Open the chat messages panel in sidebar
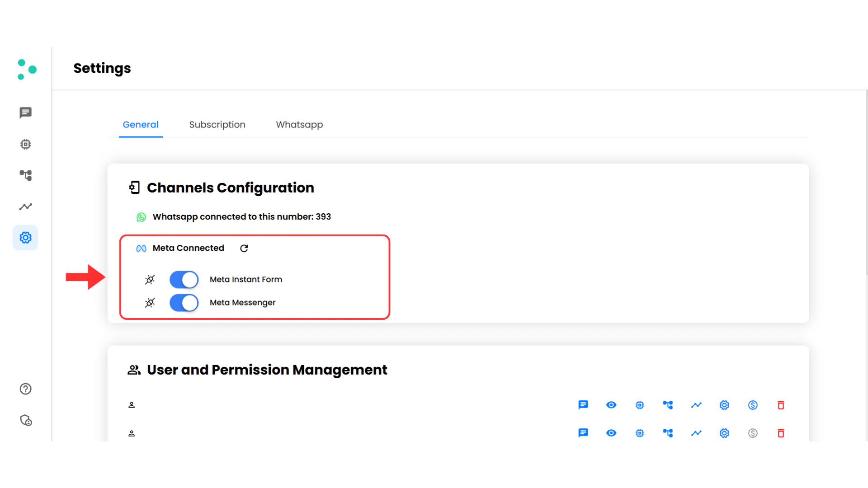Screen dimensions: 868x488 pyautogui.click(x=25, y=113)
